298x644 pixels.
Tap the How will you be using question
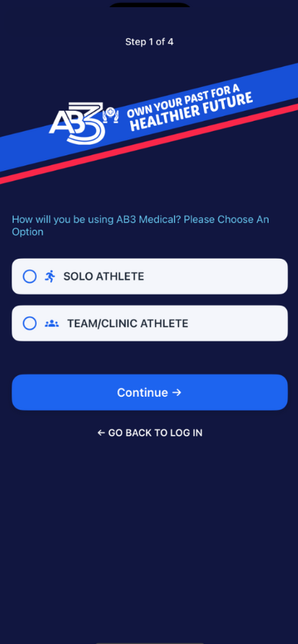coord(140,226)
